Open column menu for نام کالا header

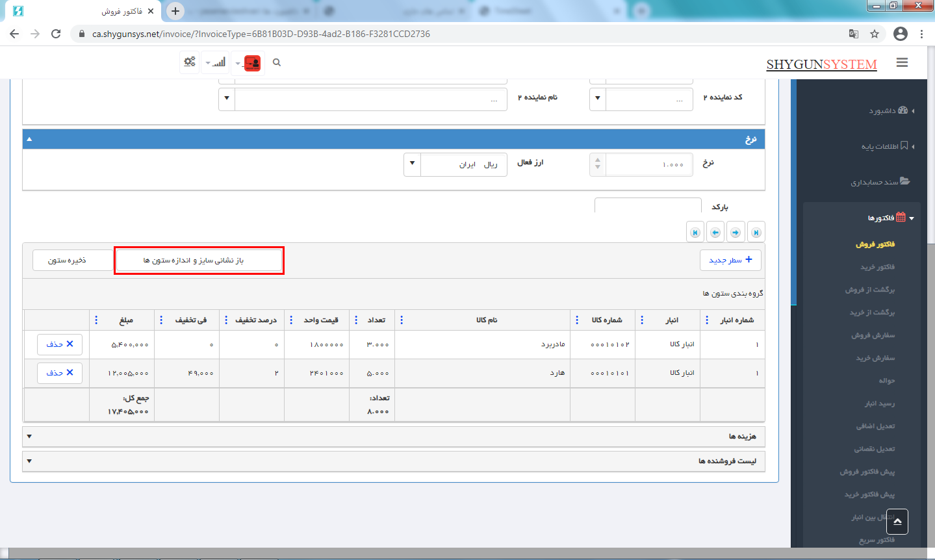tap(402, 320)
